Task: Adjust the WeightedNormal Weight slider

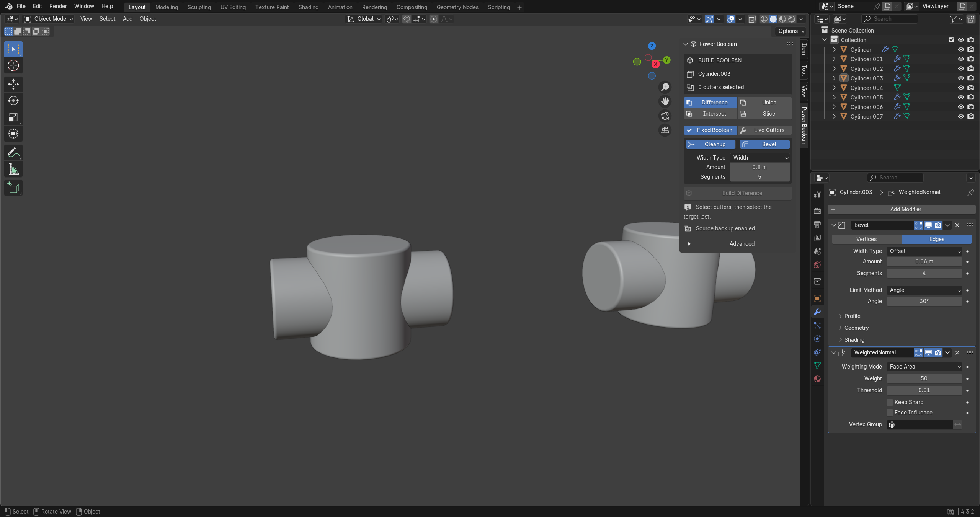Action: pyautogui.click(x=924, y=378)
